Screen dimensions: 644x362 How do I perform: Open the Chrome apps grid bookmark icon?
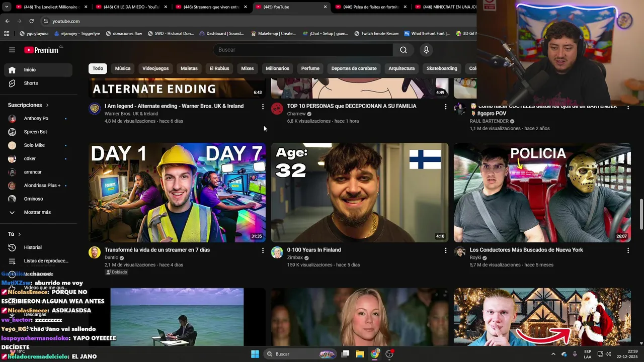tap(7, 34)
